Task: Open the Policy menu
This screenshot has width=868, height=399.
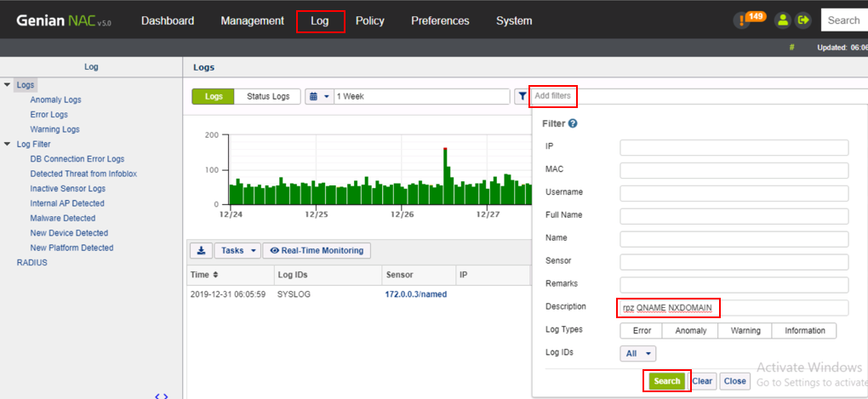Action: [x=369, y=20]
